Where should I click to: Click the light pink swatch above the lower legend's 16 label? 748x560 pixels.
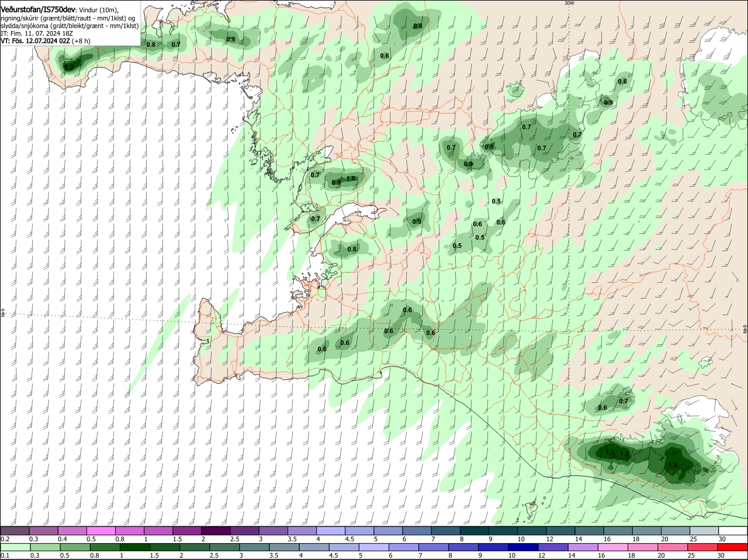tap(613, 547)
